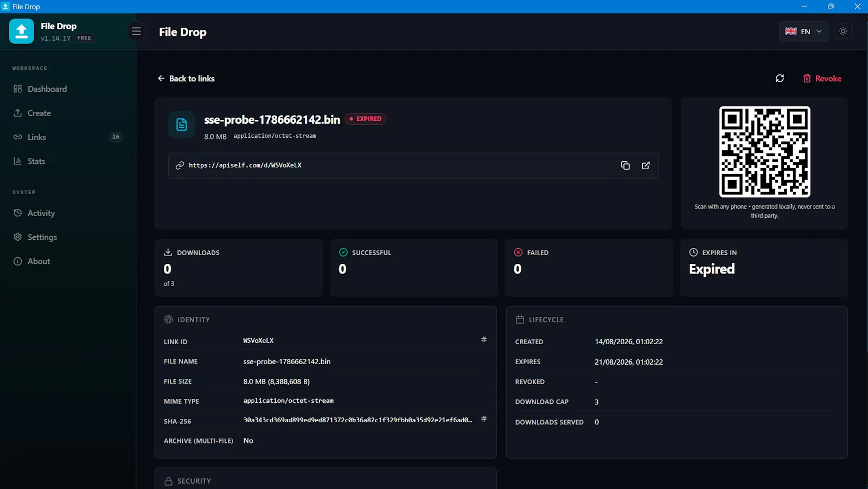Refresh the link details
The width and height of the screenshot is (868, 489).
[x=780, y=79]
